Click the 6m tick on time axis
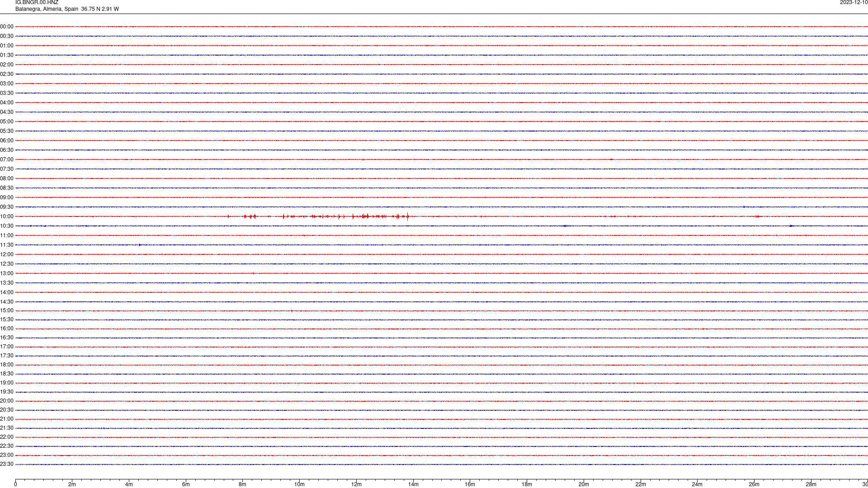This screenshot has width=868, height=488. pyautogui.click(x=186, y=484)
